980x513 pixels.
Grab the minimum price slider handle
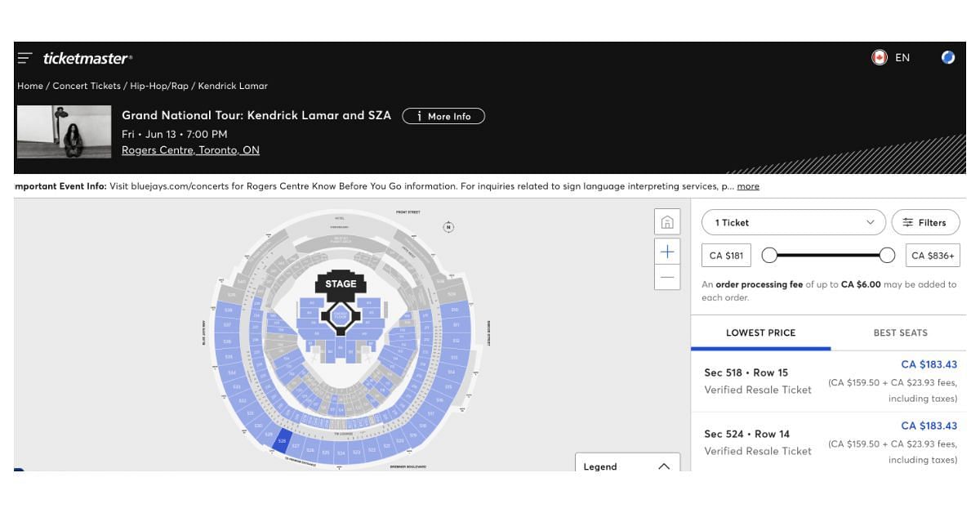pos(769,256)
